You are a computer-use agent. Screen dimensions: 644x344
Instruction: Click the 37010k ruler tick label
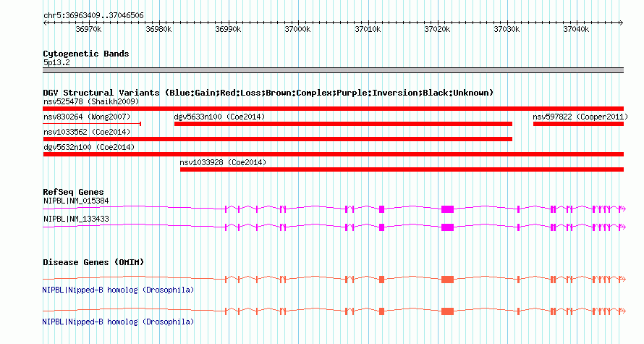(x=368, y=29)
